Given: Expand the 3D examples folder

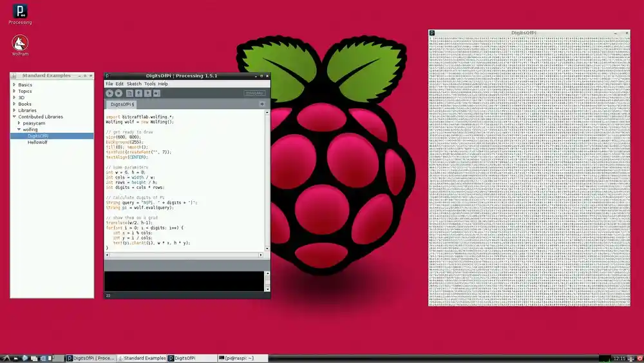Looking at the screenshot, I should (x=14, y=97).
